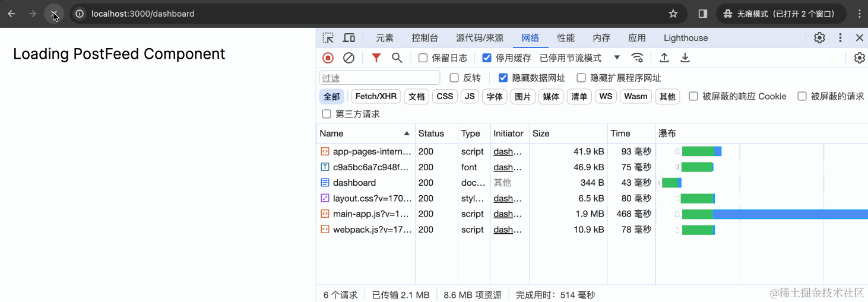Screen dimensions: 868x302
Task: Toggle the red filter funnel icon
Action: pyautogui.click(x=376, y=58)
